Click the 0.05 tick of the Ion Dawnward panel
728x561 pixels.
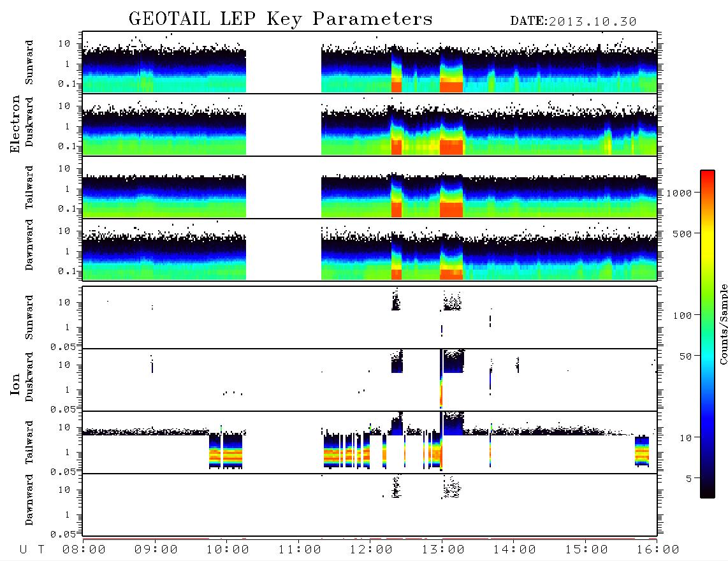click(x=63, y=534)
